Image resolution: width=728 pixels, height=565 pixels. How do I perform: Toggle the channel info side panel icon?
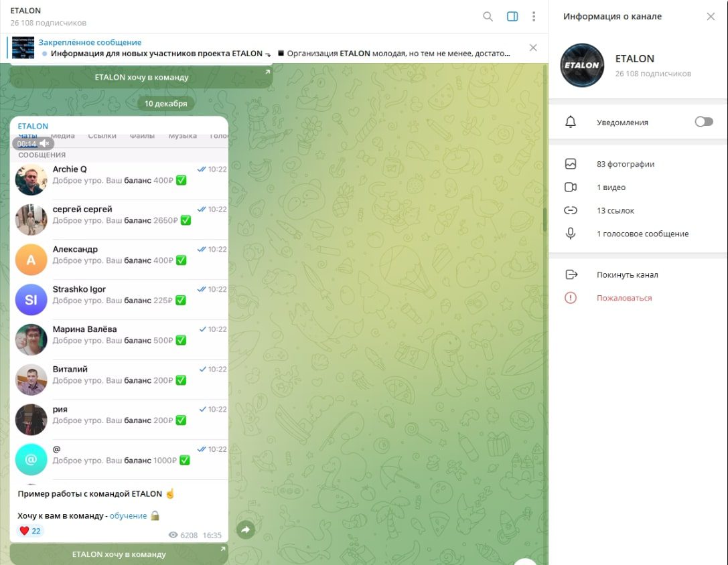(512, 17)
